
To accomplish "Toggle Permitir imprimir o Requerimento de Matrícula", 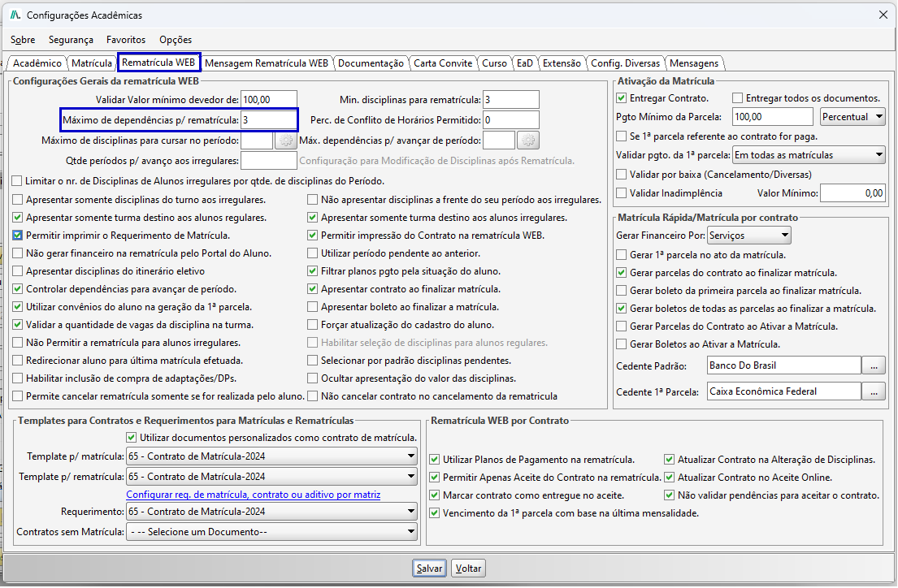I will click(x=18, y=236).
